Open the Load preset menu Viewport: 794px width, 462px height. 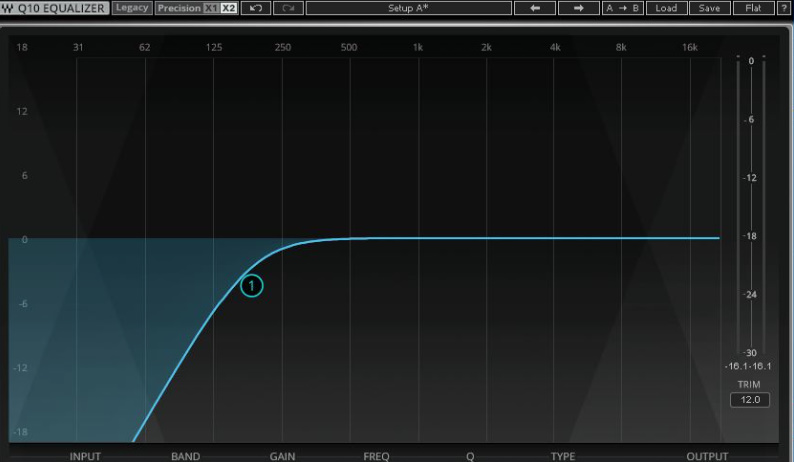[666, 8]
